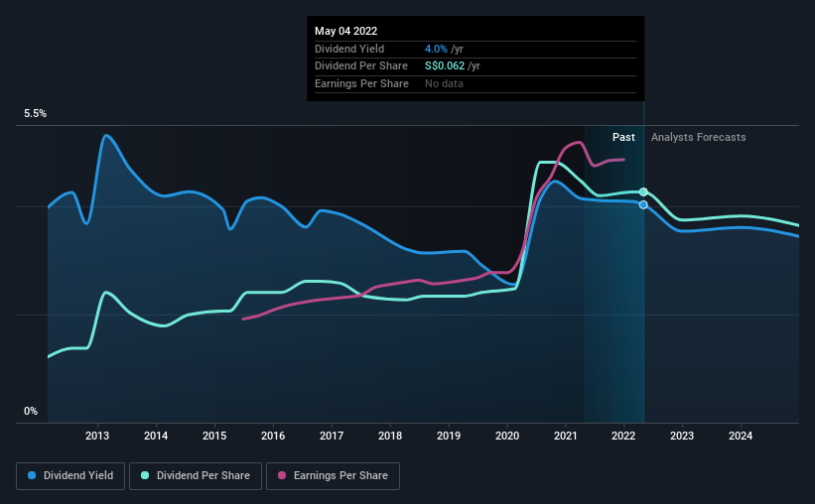Click the 5.5% y-axis label

(36, 114)
